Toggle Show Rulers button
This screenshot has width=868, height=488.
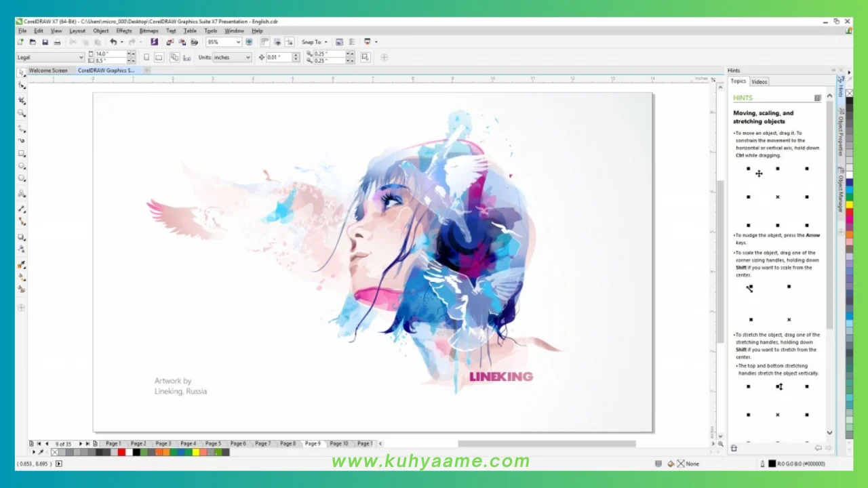[264, 42]
